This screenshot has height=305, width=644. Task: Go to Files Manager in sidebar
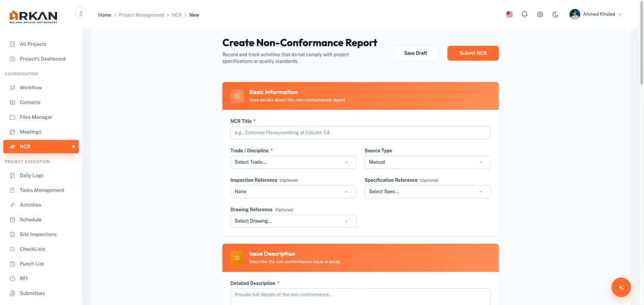pos(36,117)
